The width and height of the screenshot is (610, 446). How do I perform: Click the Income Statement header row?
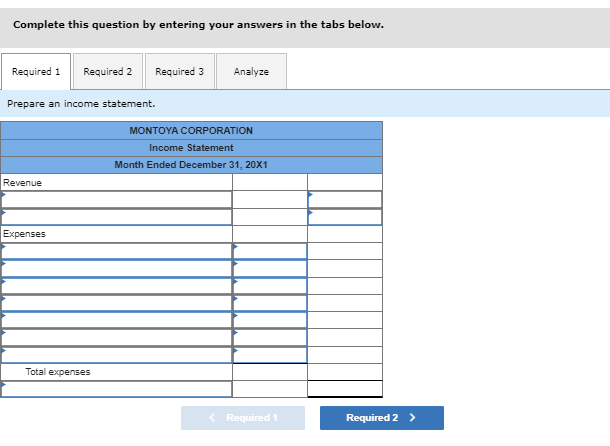[x=191, y=148]
